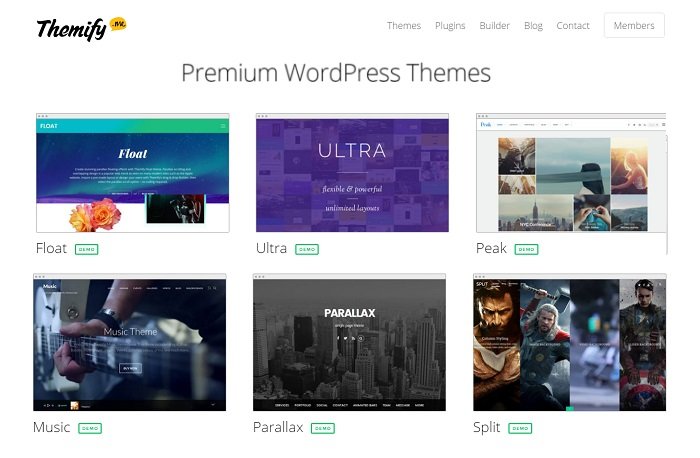Open the Music theme thumbnail
700x458 pixels.
tap(129, 342)
